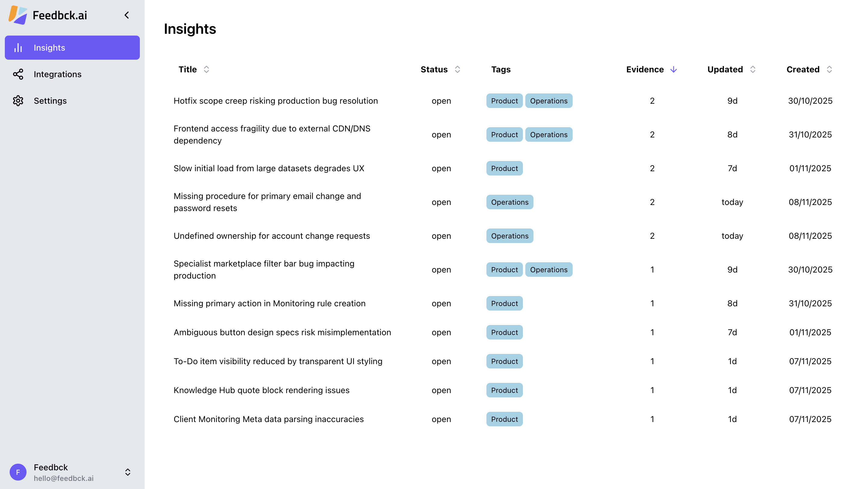The height and width of the screenshot is (489, 868).
Task: Click the Feedbck user avatar circle
Action: (18, 472)
